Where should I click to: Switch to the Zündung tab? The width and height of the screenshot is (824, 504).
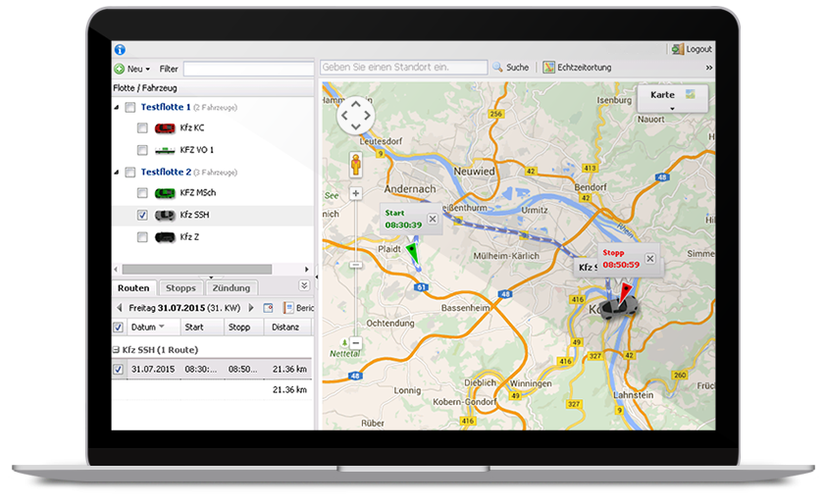[x=232, y=288]
